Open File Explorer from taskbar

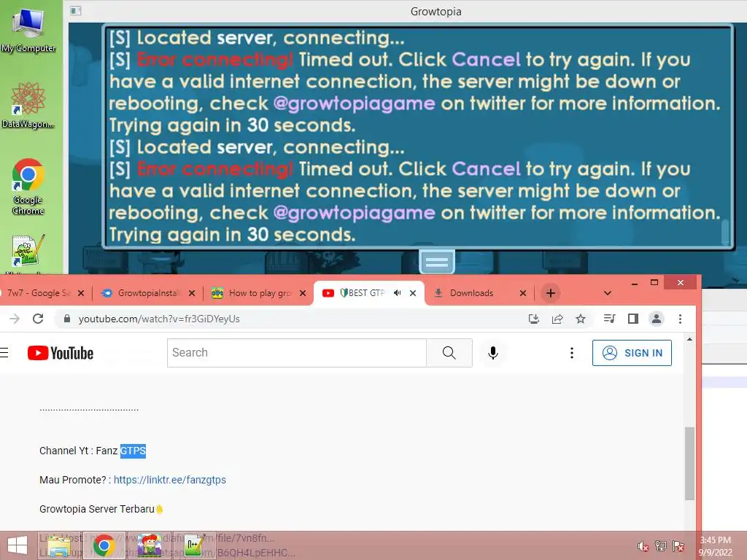coord(60,545)
